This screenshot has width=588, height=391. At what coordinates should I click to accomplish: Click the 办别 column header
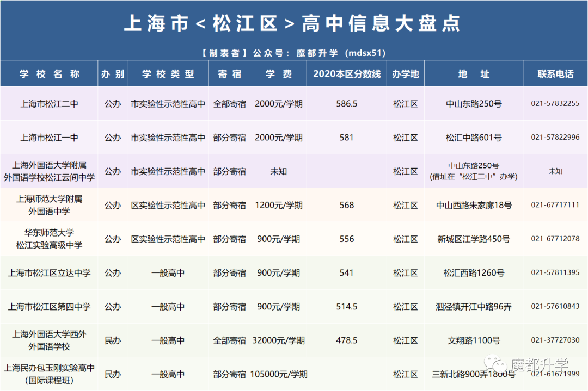click(113, 74)
